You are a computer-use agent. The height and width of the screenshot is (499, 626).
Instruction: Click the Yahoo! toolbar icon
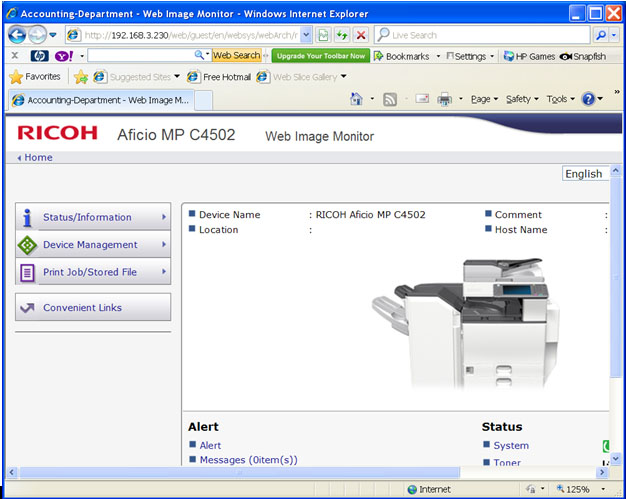[x=64, y=55]
